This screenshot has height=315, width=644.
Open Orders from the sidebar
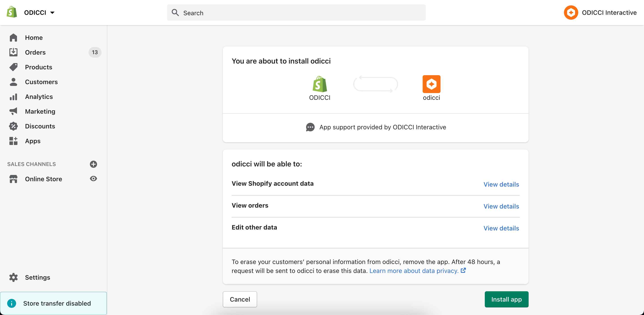(35, 52)
